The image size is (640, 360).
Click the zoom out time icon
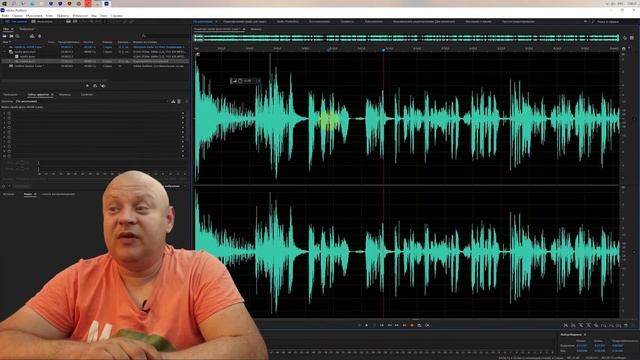coord(589,325)
